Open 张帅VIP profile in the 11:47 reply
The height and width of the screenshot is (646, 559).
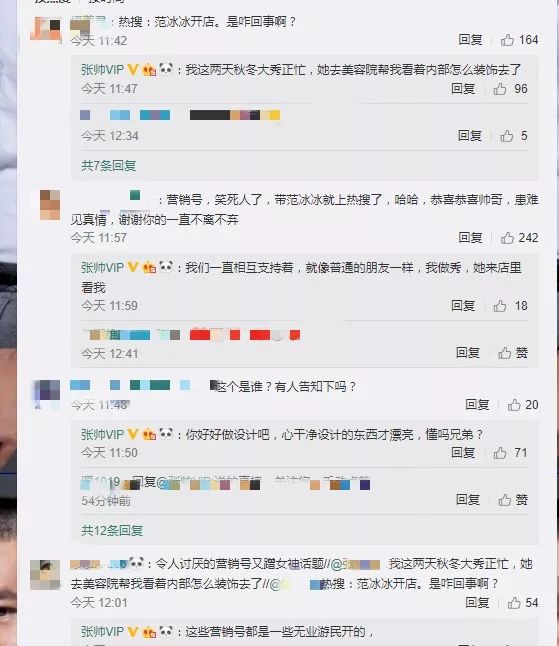pos(102,70)
